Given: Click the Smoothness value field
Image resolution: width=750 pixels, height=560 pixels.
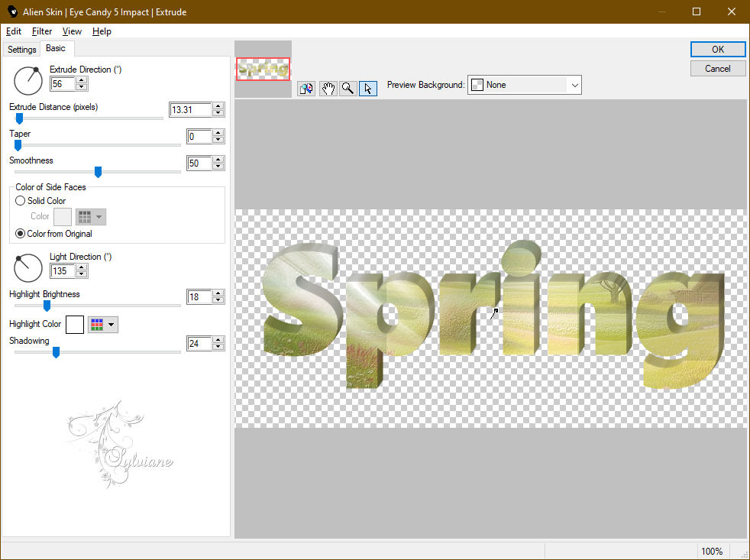Looking at the screenshot, I should click(x=199, y=163).
